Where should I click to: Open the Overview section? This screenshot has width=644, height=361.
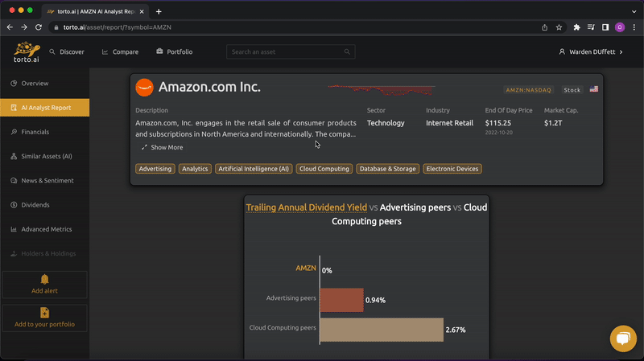(x=45, y=84)
